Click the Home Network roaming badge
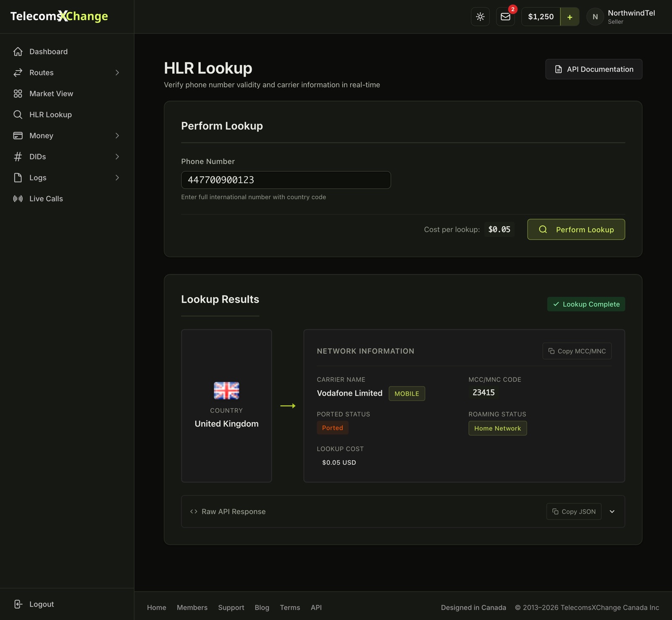Image resolution: width=672 pixels, height=620 pixels. coord(498,428)
